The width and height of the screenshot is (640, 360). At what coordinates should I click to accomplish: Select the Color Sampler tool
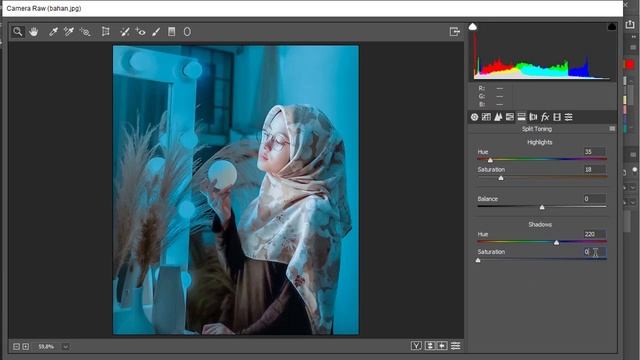point(69,31)
